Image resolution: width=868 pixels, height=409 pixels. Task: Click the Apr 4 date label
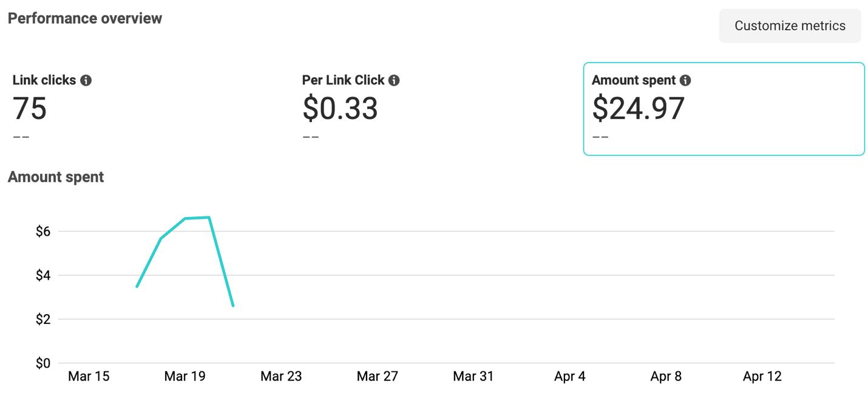point(569,376)
